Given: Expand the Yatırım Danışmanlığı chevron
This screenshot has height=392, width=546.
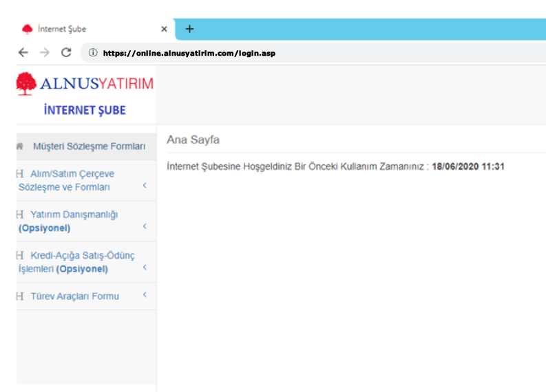Looking at the screenshot, I should pos(145,226).
